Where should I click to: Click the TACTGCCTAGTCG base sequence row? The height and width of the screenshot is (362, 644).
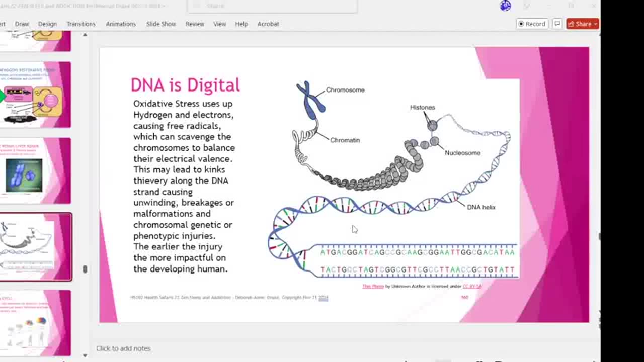point(418,270)
